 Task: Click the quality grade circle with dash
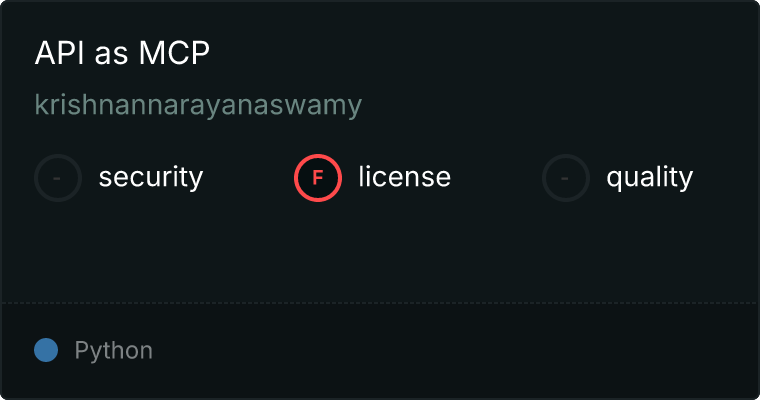(x=566, y=178)
